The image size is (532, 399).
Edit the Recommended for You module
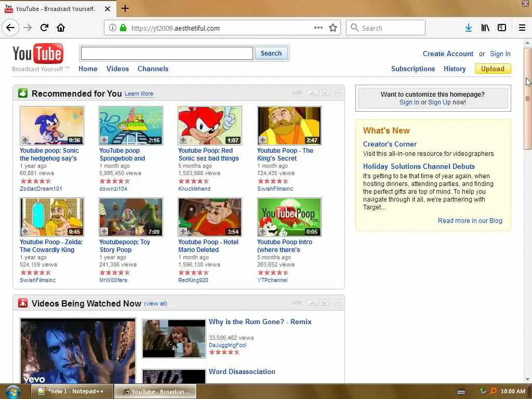click(297, 93)
